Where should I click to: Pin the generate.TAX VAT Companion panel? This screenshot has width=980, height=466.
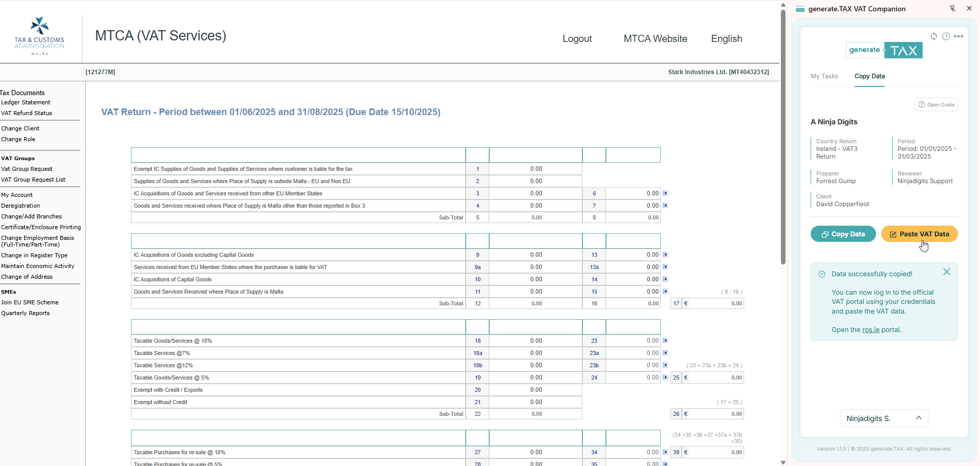(x=952, y=9)
